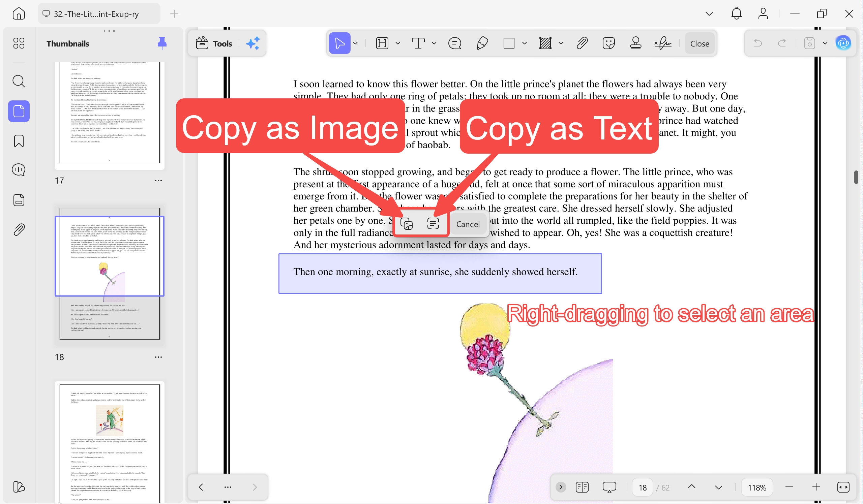Image resolution: width=863 pixels, height=504 pixels.
Task: Choose the Highlight text tool
Action: tap(382, 43)
